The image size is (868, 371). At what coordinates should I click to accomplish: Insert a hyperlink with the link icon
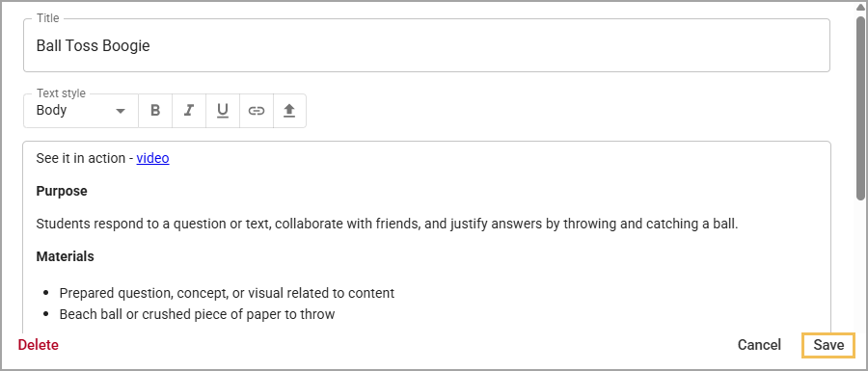256,111
